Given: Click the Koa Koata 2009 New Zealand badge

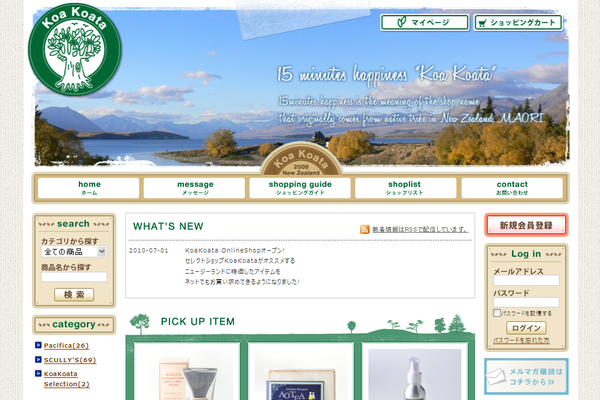Looking at the screenshot, I should tap(300, 160).
